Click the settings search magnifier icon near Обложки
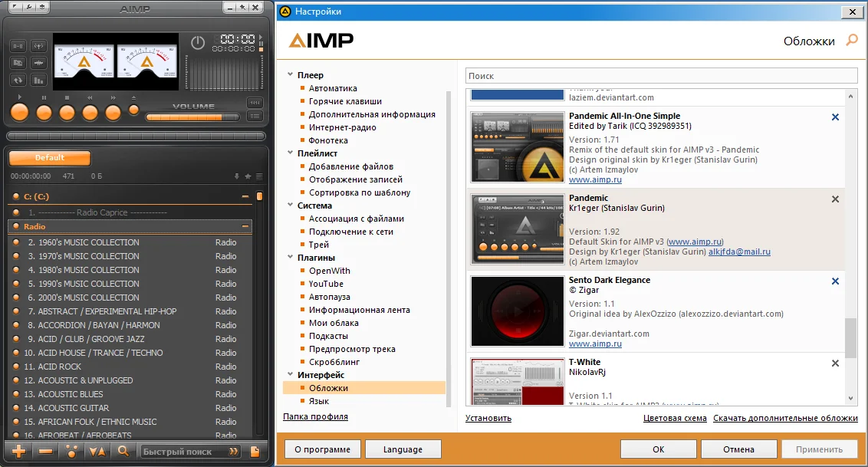868x467 pixels. point(852,41)
